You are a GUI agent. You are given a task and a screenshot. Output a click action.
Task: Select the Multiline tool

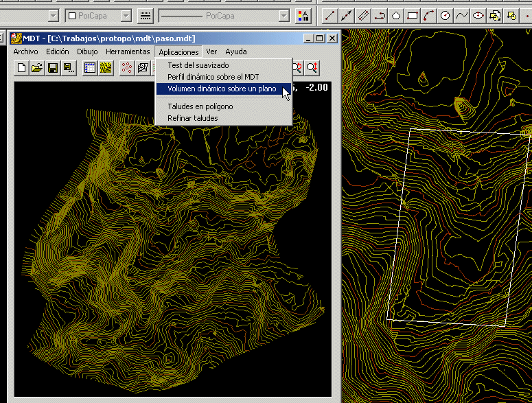click(x=362, y=16)
